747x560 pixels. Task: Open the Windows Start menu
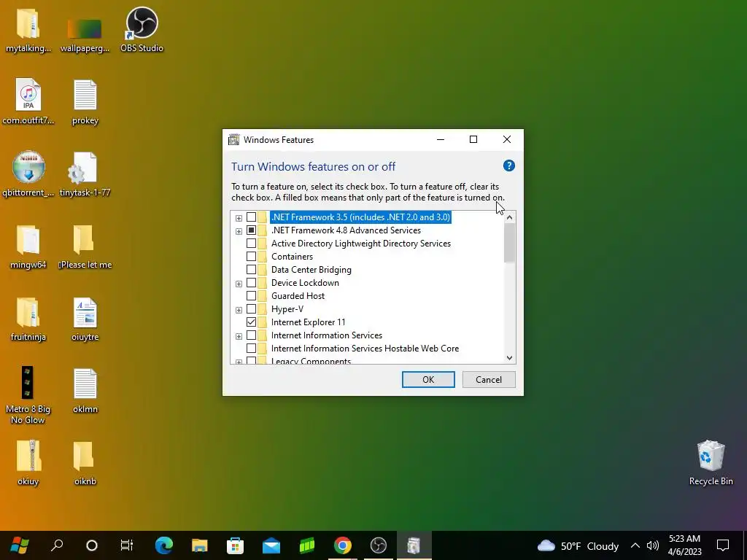(x=20, y=545)
